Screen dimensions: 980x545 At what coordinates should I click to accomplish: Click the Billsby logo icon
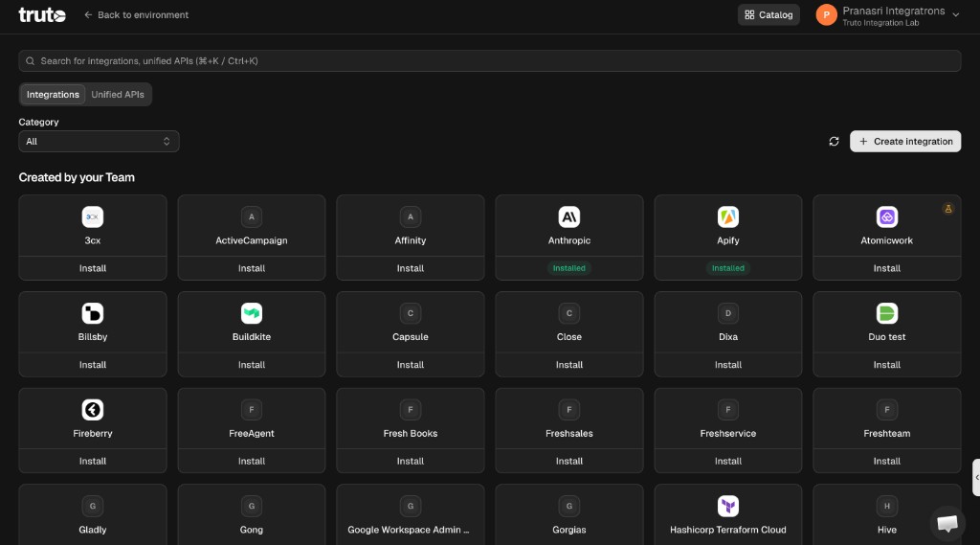[x=93, y=313]
